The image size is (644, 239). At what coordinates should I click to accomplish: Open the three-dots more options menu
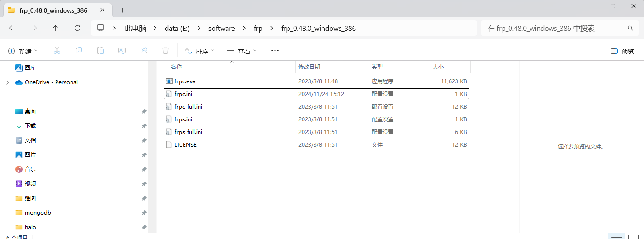[275, 51]
